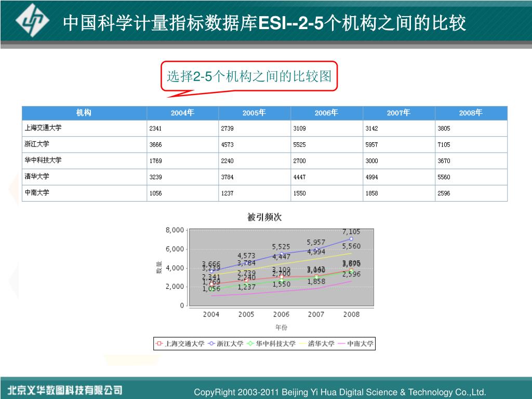This screenshot has height=399, width=532.
Task: Click table cell value 1237
Action: [x=228, y=193]
